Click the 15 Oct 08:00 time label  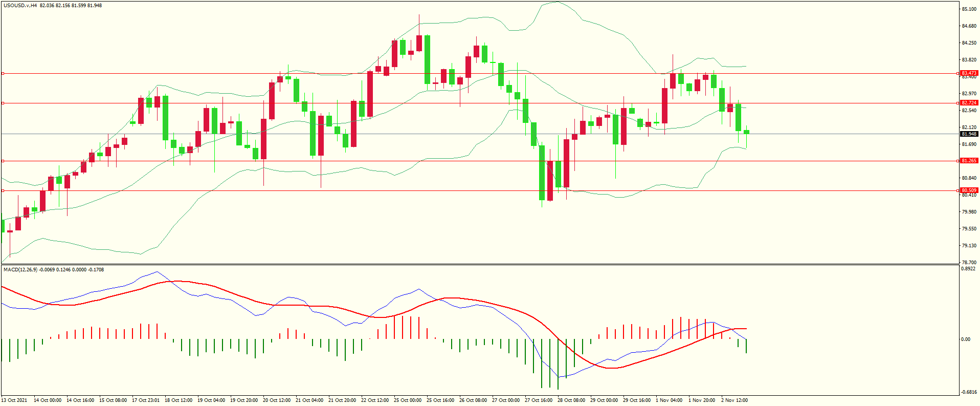click(113, 400)
